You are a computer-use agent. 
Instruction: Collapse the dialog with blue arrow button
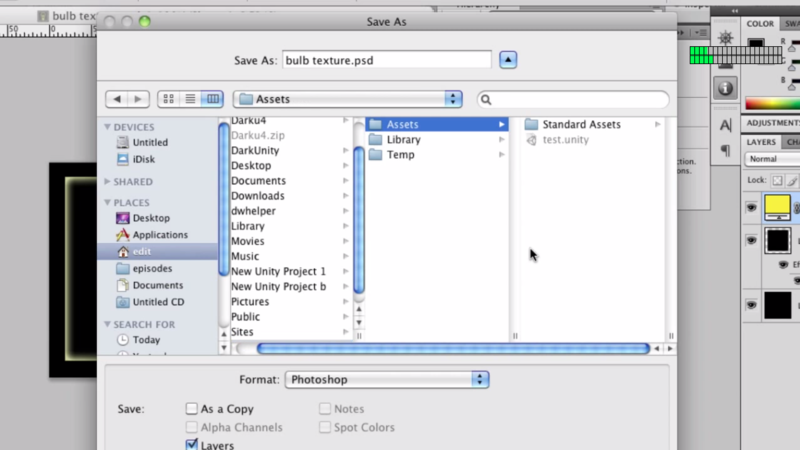coord(508,60)
